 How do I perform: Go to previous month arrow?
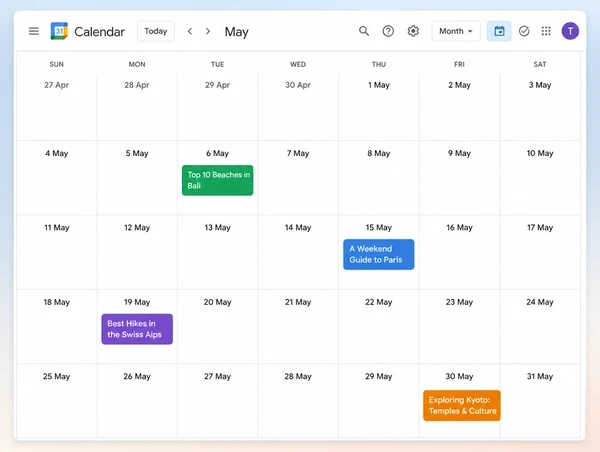[190, 31]
